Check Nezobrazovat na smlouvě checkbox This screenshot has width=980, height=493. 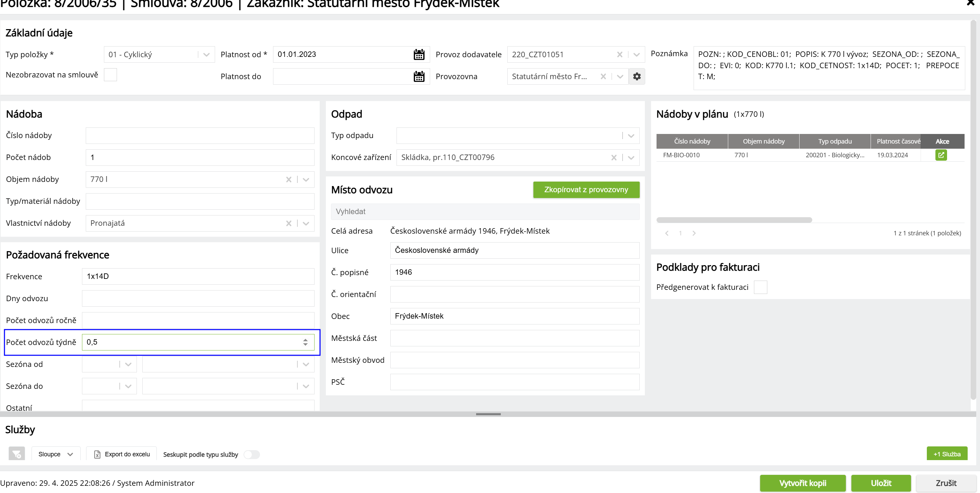110,75
